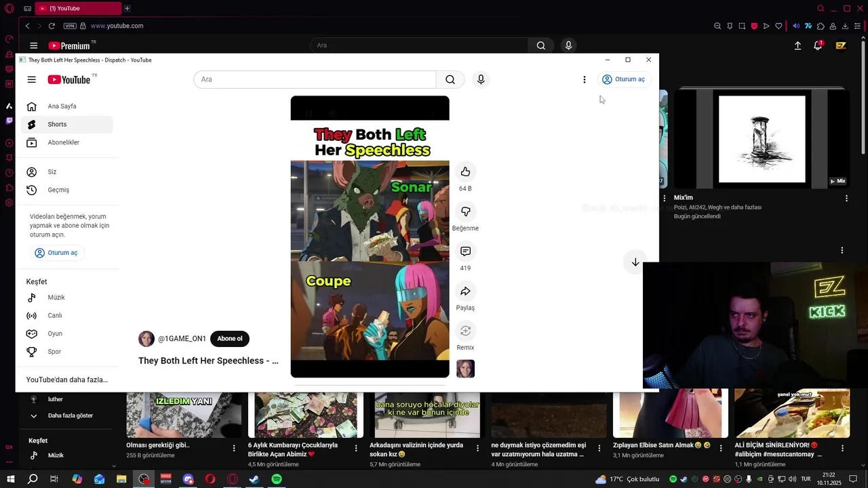Open the Windows taskbar search

[33, 479]
